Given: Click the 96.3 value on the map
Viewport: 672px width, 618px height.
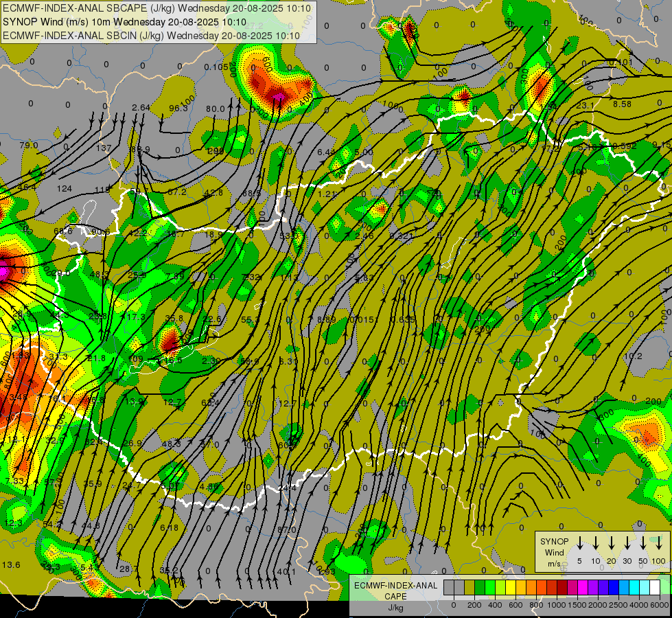Looking at the screenshot, I should click(178, 108).
